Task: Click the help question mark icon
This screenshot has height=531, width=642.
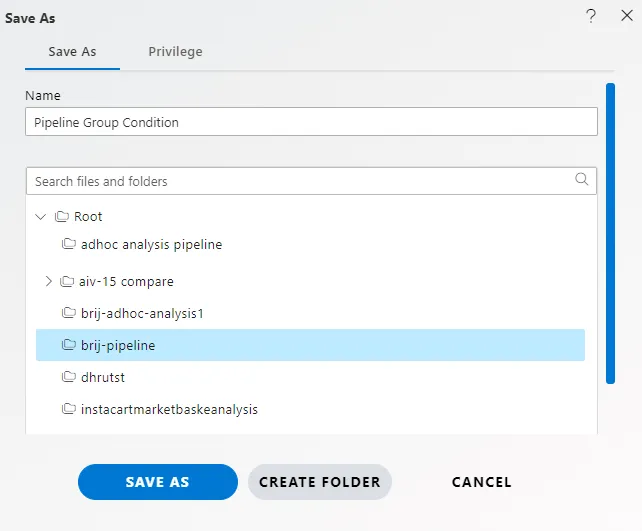Action: tap(591, 16)
